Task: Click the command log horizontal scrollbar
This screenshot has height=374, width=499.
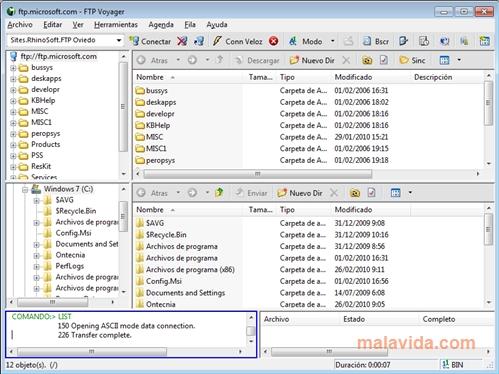Action: (x=92, y=351)
